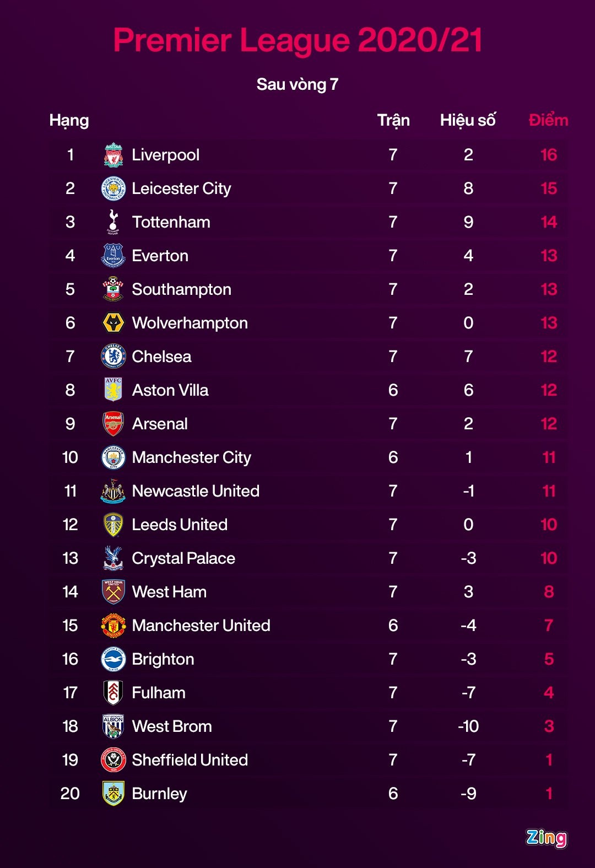
Task: Click the Wolverhampton wolf head crest
Action: click(x=113, y=323)
